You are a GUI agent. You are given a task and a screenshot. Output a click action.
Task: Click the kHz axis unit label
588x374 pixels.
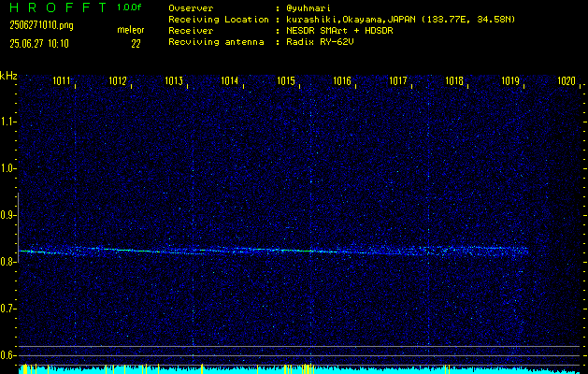coord(8,76)
